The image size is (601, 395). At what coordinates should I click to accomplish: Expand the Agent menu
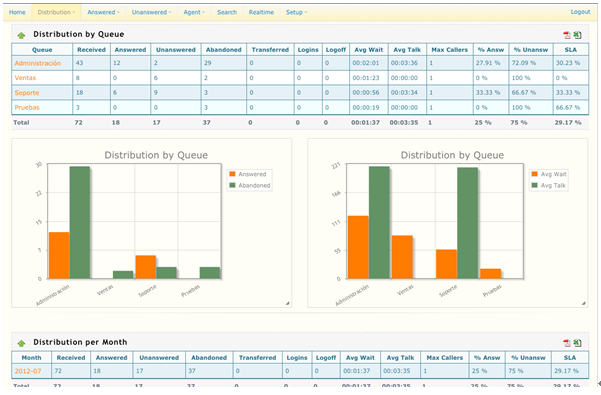point(194,12)
